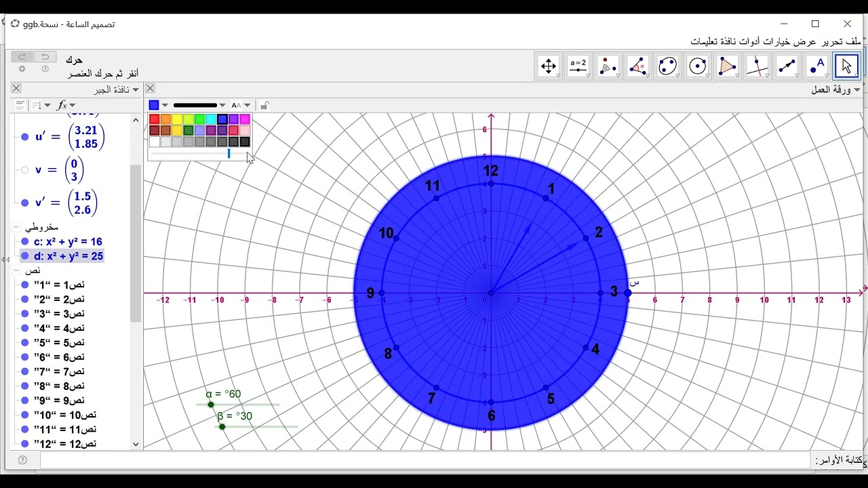Hide circle c: x² + y² = 16
The image size is (868, 488).
[x=25, y=241]
